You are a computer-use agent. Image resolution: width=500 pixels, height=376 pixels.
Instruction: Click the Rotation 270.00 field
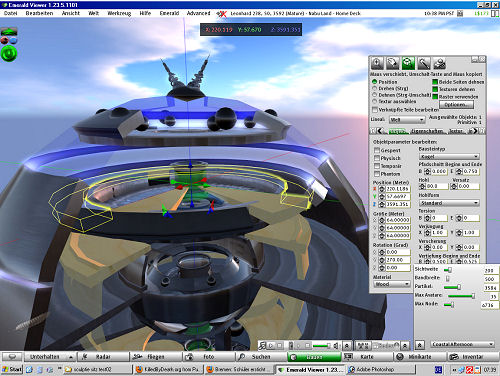[398, 260]
